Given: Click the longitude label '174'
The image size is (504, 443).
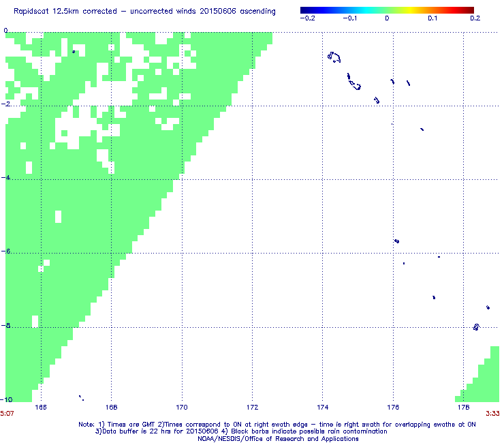Looking at the screenshot, I should [323, 408].
